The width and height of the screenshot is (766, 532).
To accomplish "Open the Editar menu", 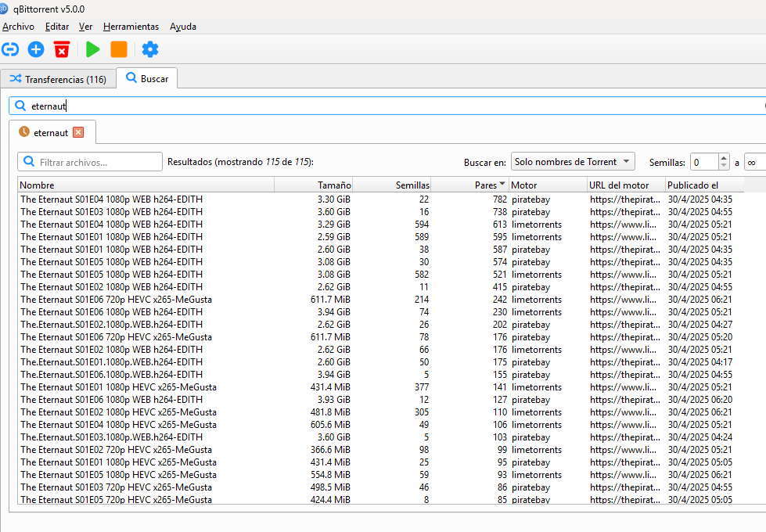I will [x=56, y=27].
